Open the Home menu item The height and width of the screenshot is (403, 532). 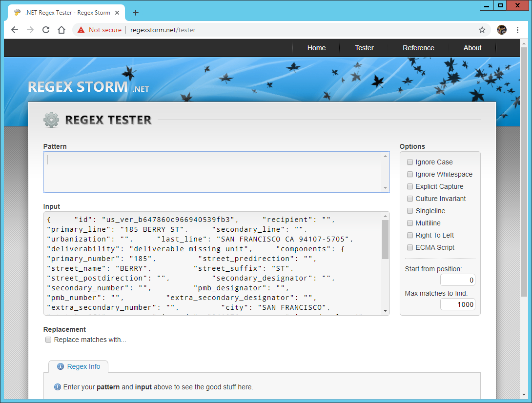pyautogui.click(x=316, y=48)
